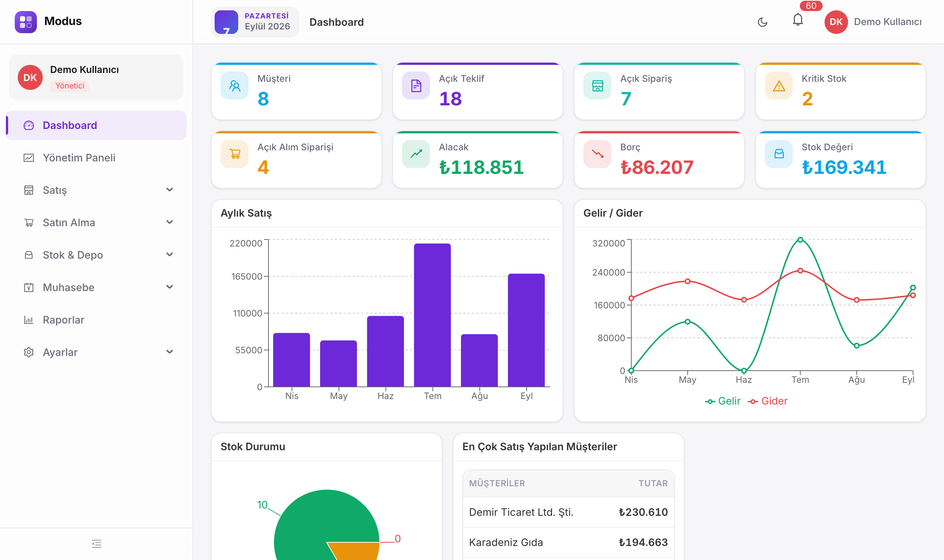Click the Haz bar in Aylık Satış
The height and width of the screenshot is (560, 944).
[386, 351]
